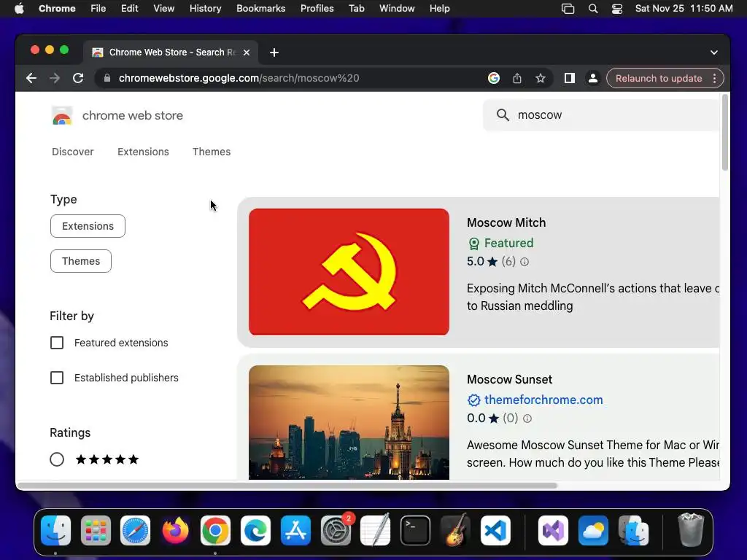The height and width of the screenshot is (560, 747).
Task: Open the Moscow Sunset theme title
Action: point(509,379)
